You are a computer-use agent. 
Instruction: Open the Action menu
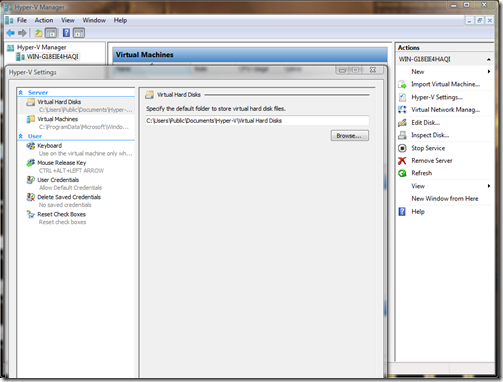44,20
